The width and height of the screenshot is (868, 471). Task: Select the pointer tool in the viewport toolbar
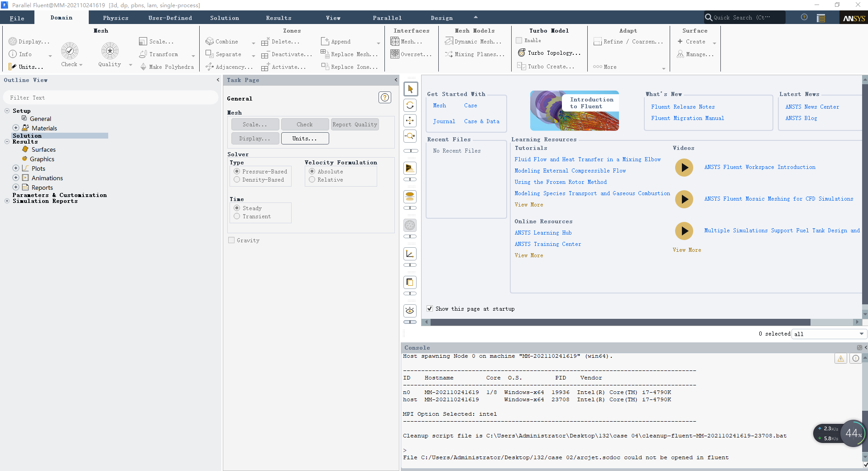(410, 89)
